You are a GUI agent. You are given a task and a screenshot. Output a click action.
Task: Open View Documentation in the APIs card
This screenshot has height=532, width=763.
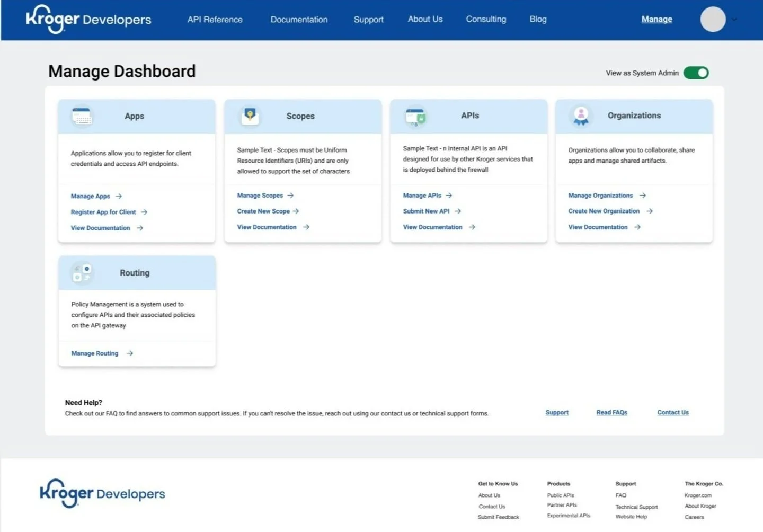pos(433,227)
